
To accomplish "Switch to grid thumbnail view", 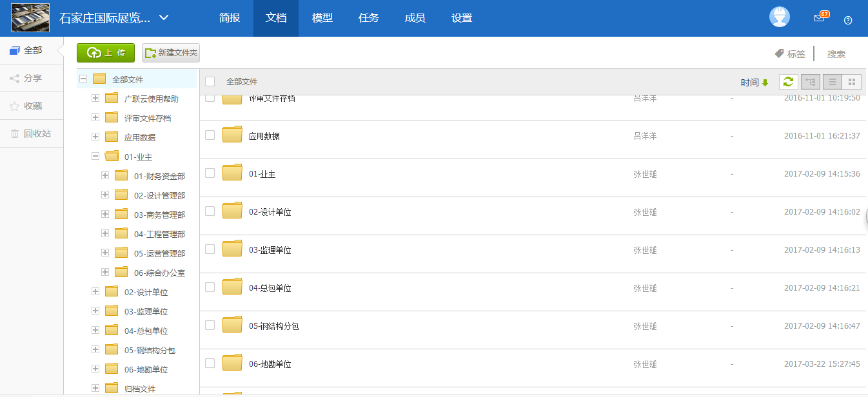I will click(x=852, y=82).
